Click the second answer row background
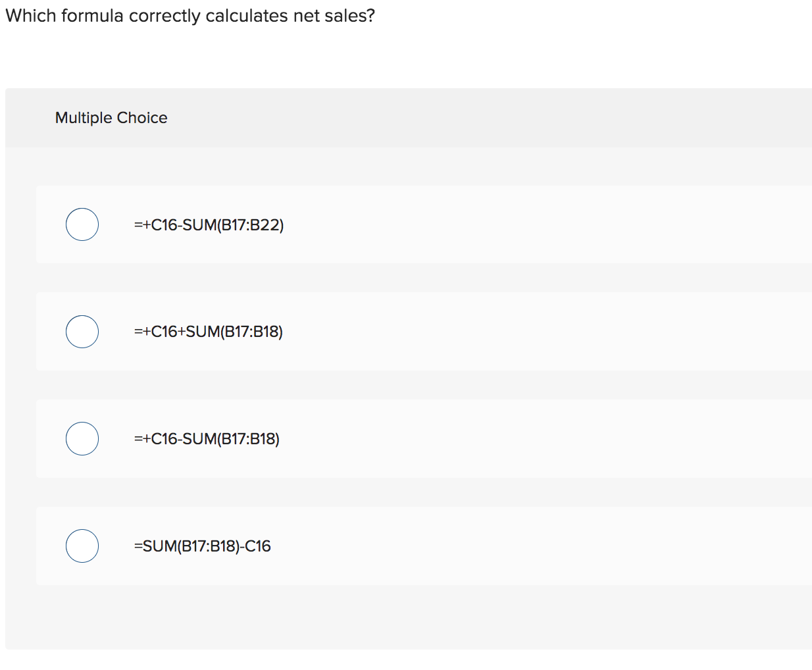Screen dimensions: 812x670 pos(461,331)
